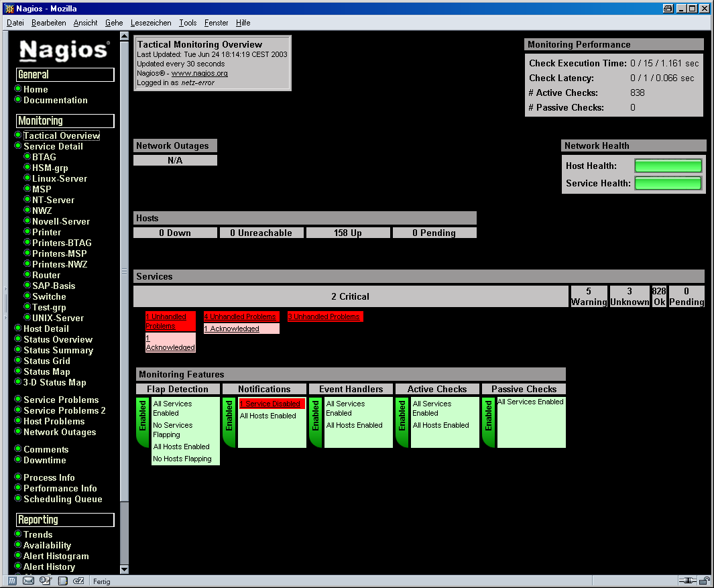714x588 pixels.
Task: Open Service Problems 2 link
Action: coord(64,410)
